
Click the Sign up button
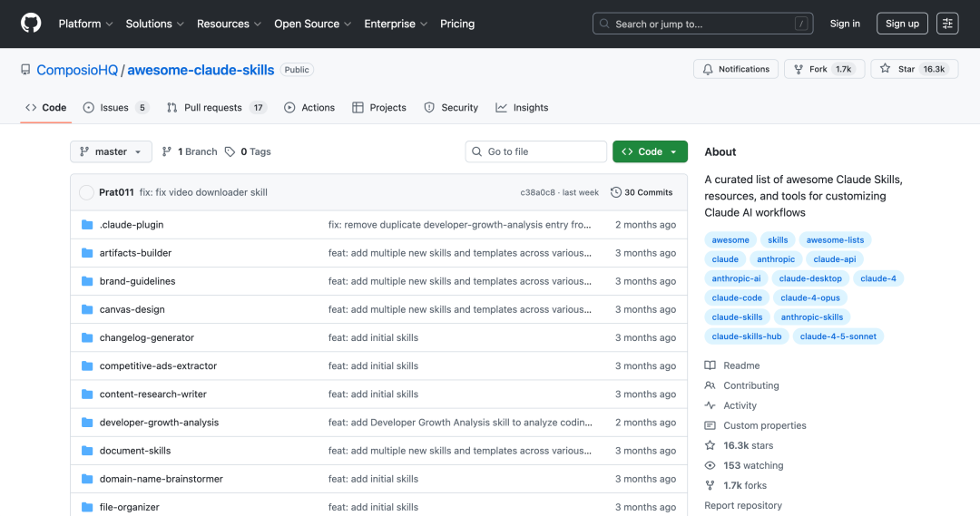[x=901, y=24]
